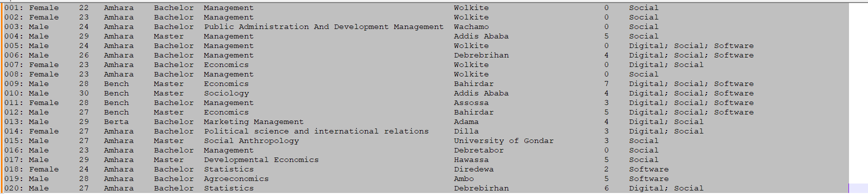Screen dimensions: 868x194
Task: Click 'Bahirdar' in line 009
Action: [x=473, y=84]
